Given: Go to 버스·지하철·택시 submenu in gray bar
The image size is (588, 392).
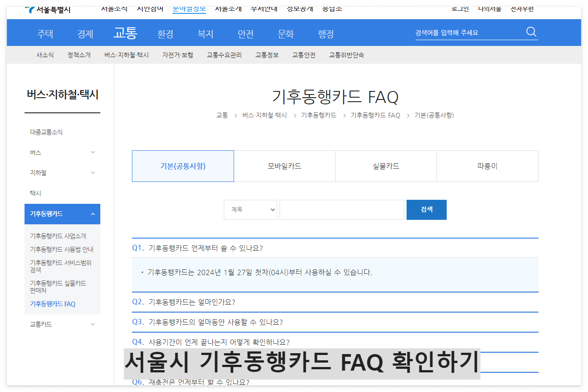Looking at the screenshot, I should (x=127, y=55).
